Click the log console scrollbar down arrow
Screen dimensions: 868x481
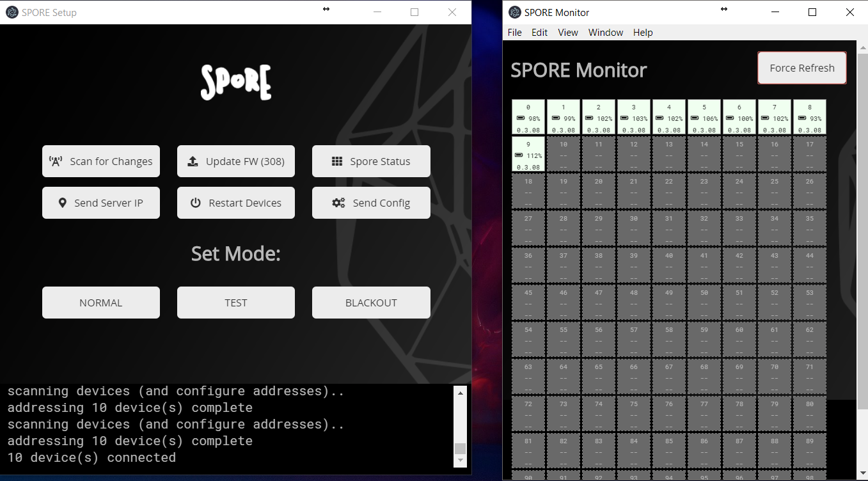(460, 461)
